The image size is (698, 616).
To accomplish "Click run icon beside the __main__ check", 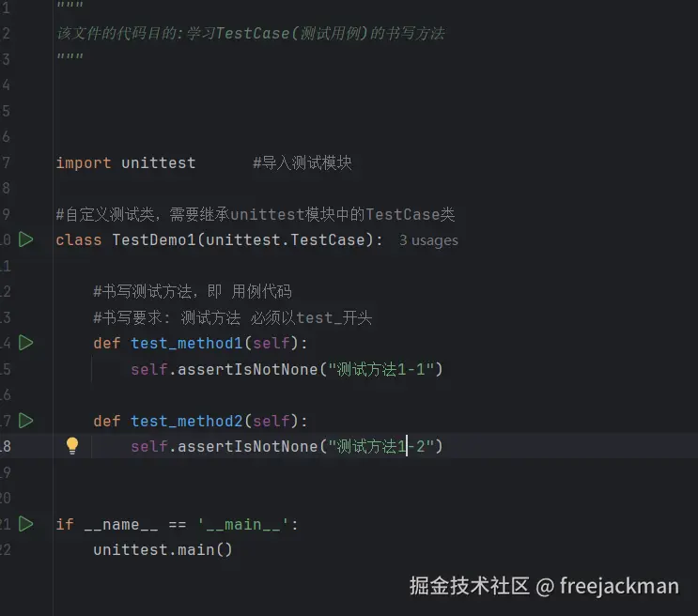I will [26, 523].
